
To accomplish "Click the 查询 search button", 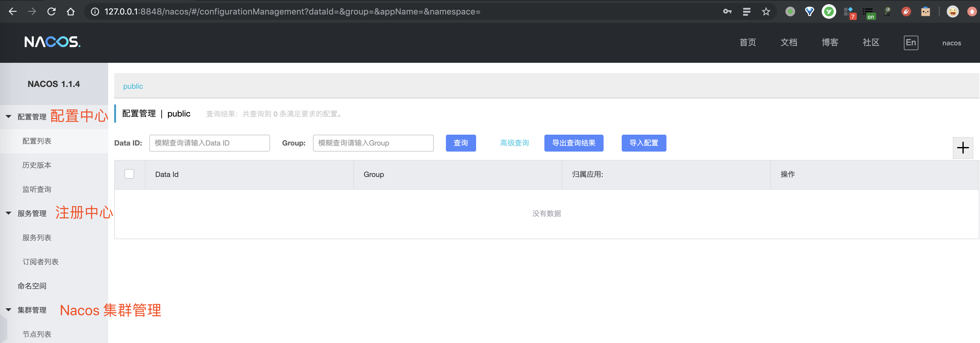I will tap(460, 143).
